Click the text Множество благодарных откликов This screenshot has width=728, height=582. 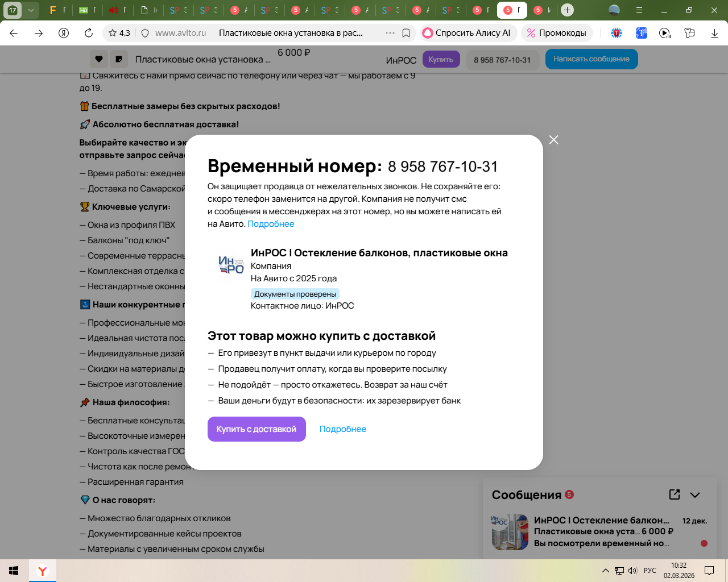click(x=159, y=518)
